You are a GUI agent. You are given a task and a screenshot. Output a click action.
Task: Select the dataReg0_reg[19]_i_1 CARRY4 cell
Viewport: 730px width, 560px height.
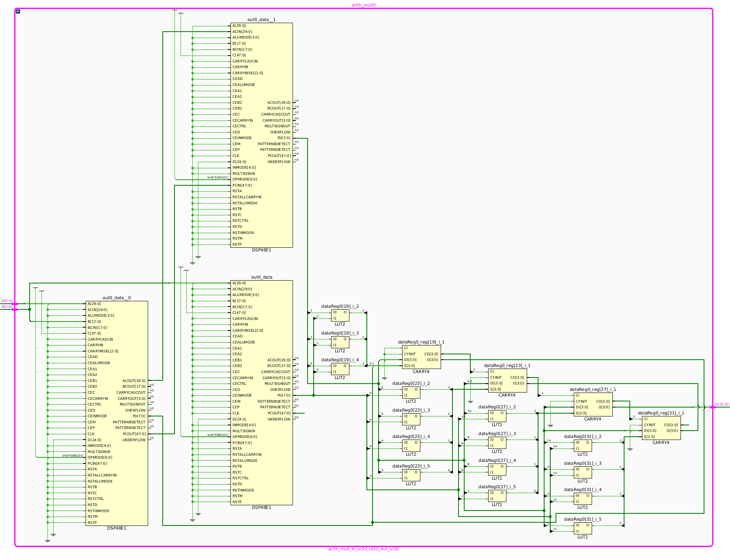[421, 357]
